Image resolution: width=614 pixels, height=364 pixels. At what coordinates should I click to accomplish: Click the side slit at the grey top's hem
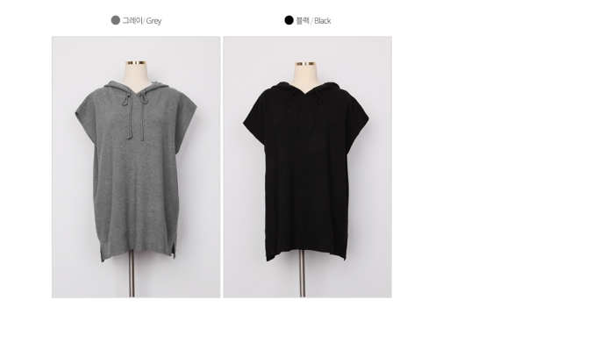point(103,254)
